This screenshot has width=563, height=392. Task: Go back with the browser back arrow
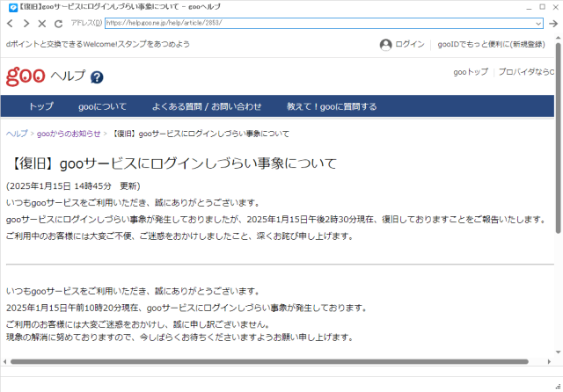10,24
